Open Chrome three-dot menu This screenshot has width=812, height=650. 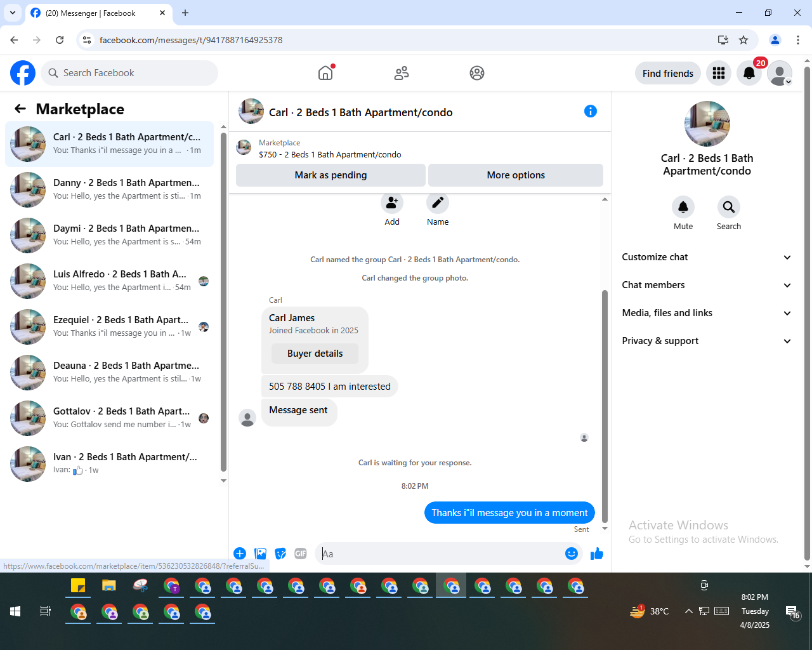(x=798, y=40)
